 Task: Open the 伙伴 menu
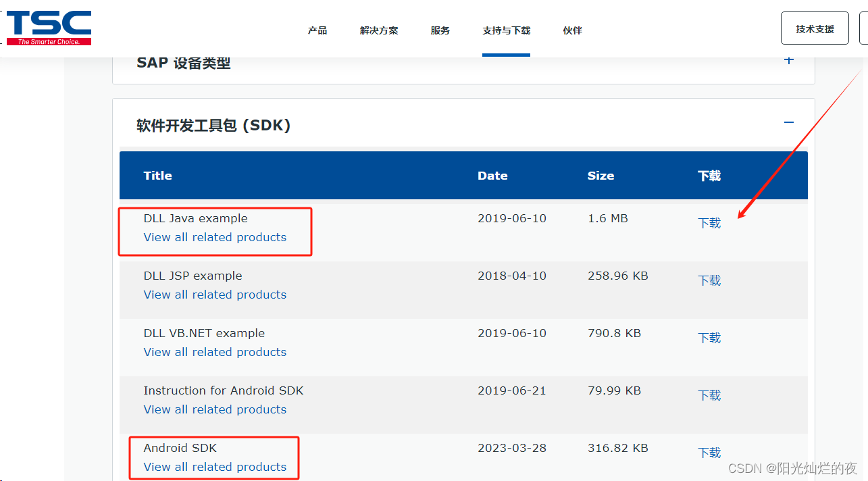(572, 30)
